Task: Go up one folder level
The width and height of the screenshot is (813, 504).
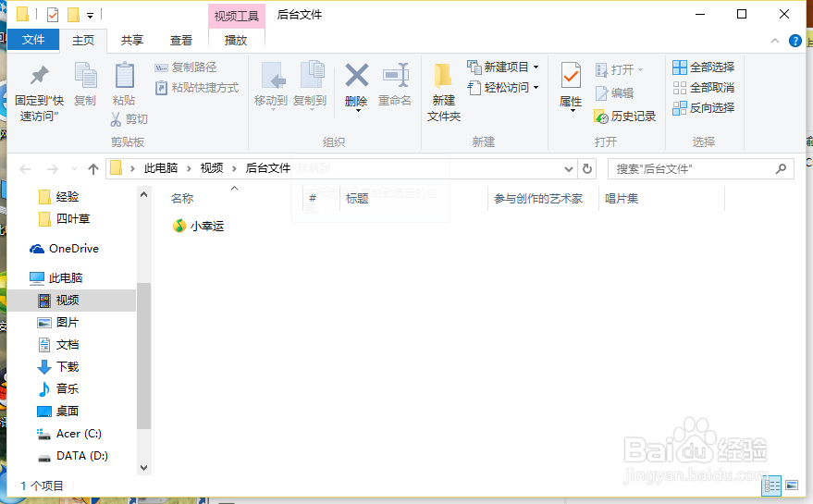Action: (93, 169)
